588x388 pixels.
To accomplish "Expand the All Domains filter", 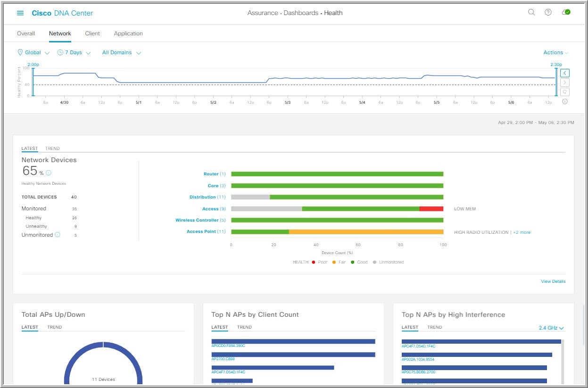I will (x=121, y=53).
